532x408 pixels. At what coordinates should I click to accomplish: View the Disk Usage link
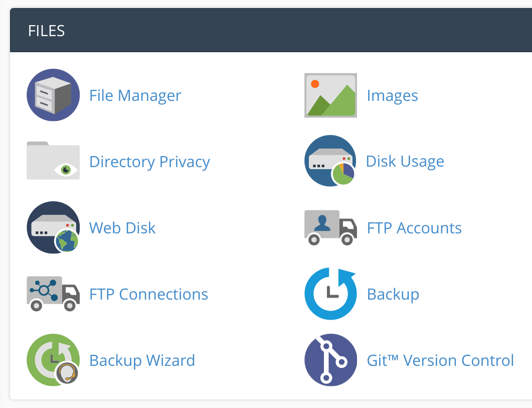pyautogui.click(x=405, y=162)
